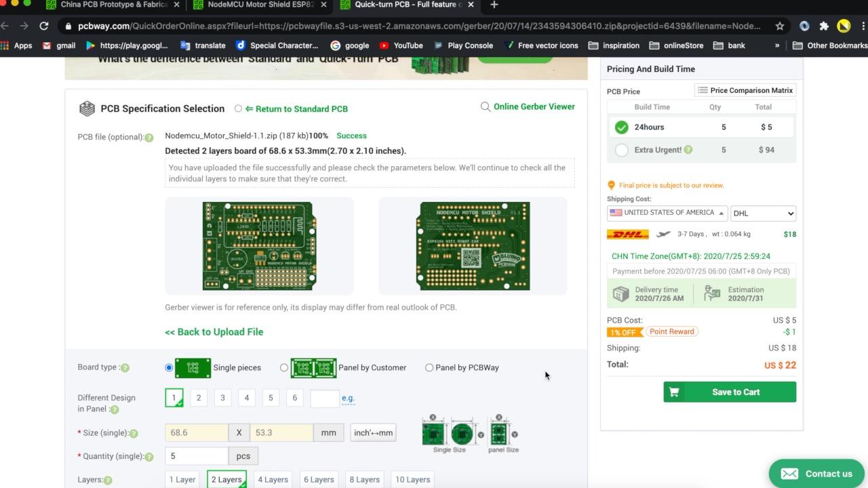Open the browser extensions puzzle icon
868x488 pixels.
pyautogui.click(x=824, y=26)
